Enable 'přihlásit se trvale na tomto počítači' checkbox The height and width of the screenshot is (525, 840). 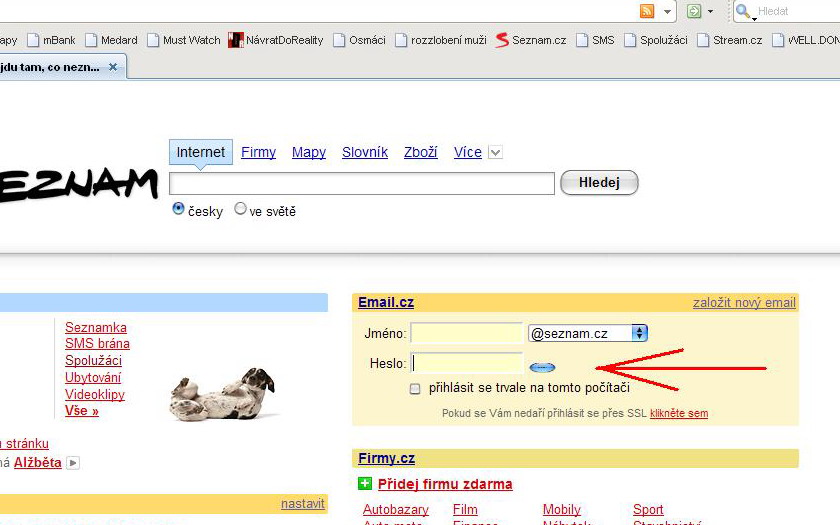click(x=415, y=388)
